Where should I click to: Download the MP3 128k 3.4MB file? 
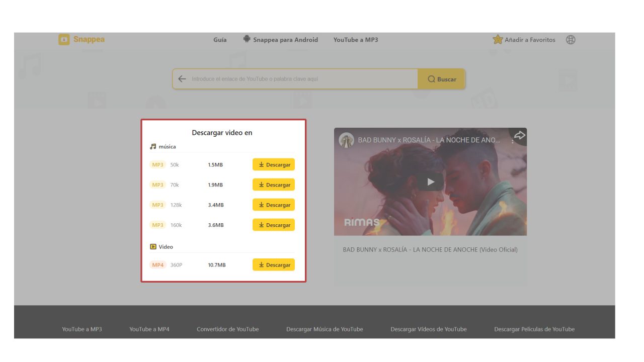[274, 205]
